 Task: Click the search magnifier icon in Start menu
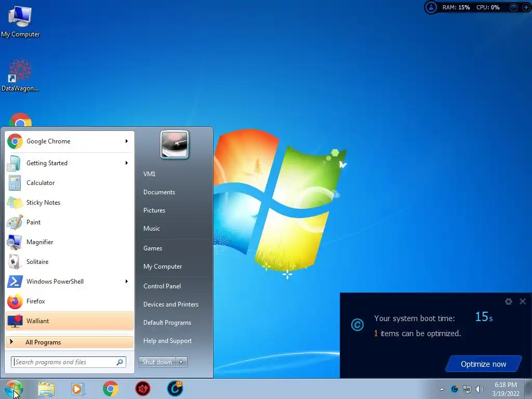(x=120, y=362)
